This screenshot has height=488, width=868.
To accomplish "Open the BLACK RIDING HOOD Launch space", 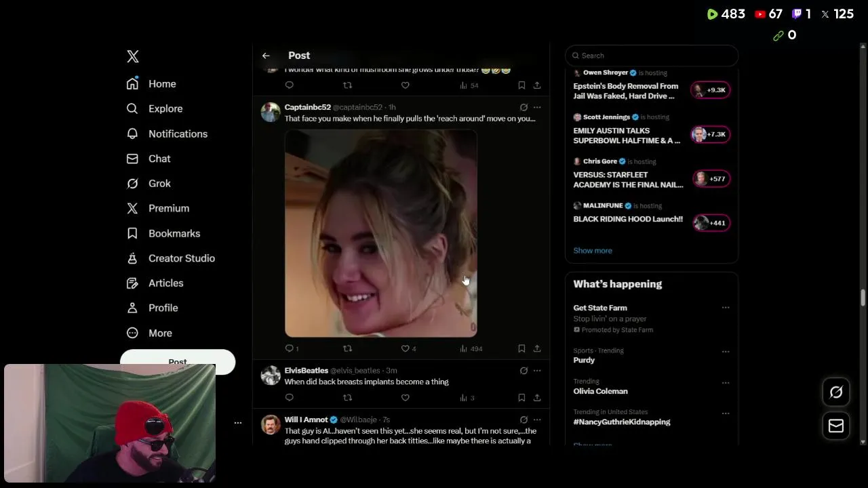I will coord(652,218).
